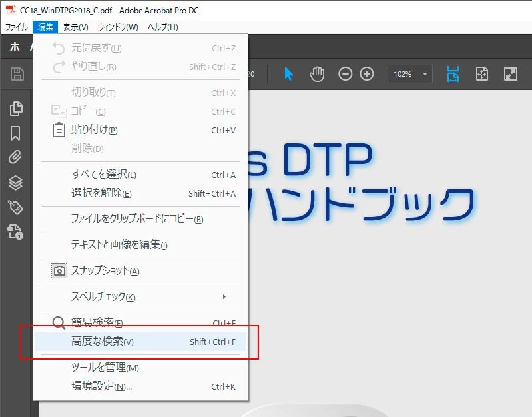Screen dimensions: 532x417
Task: Choose the Selection arrow tool
Action: (288, 74)
